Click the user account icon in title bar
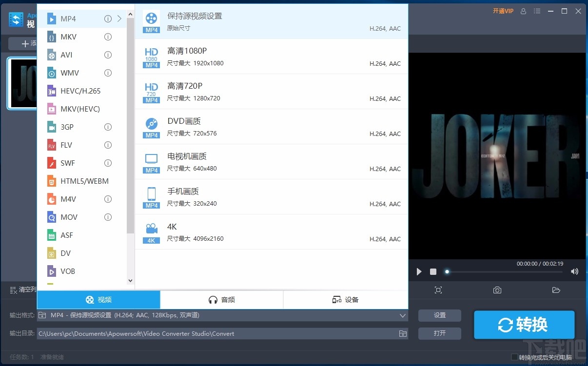This screenshot has height=366, width=588. pos(523,11)
